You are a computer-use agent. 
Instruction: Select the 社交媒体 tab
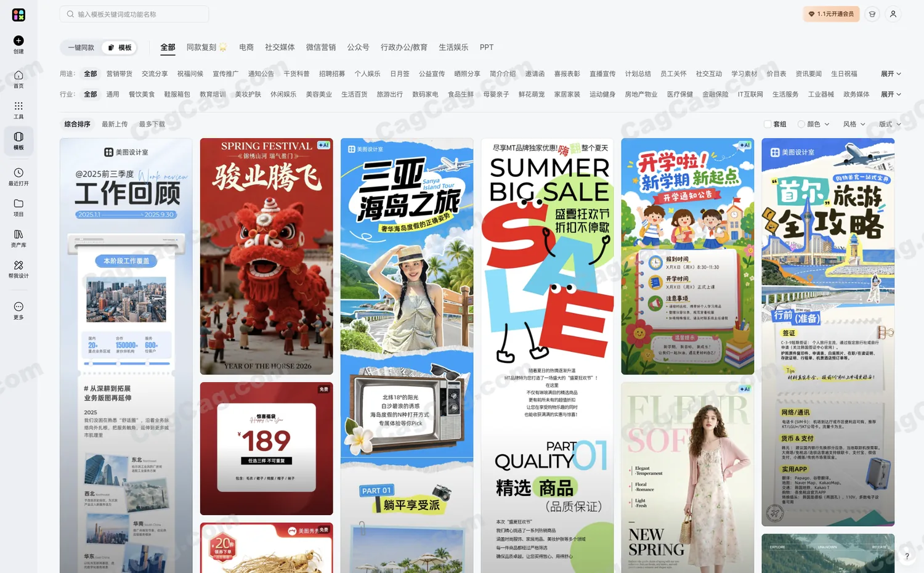tap(280, 47)
